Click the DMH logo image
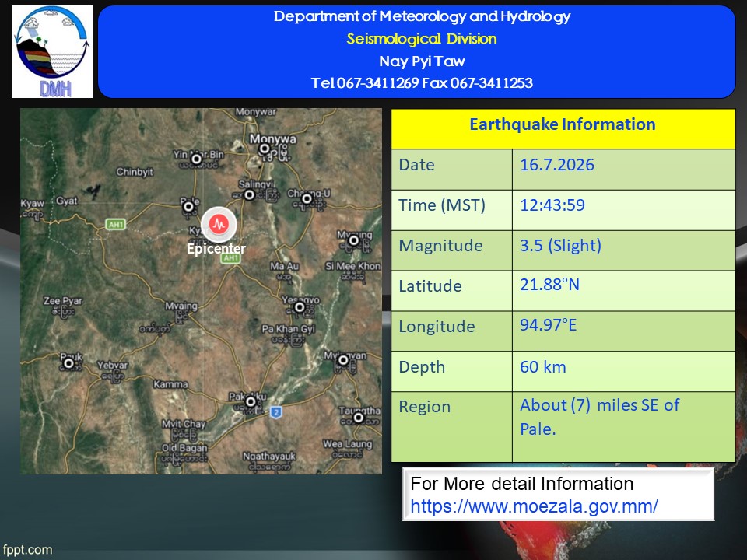747x560 pixels. click(x=52, y=51)
